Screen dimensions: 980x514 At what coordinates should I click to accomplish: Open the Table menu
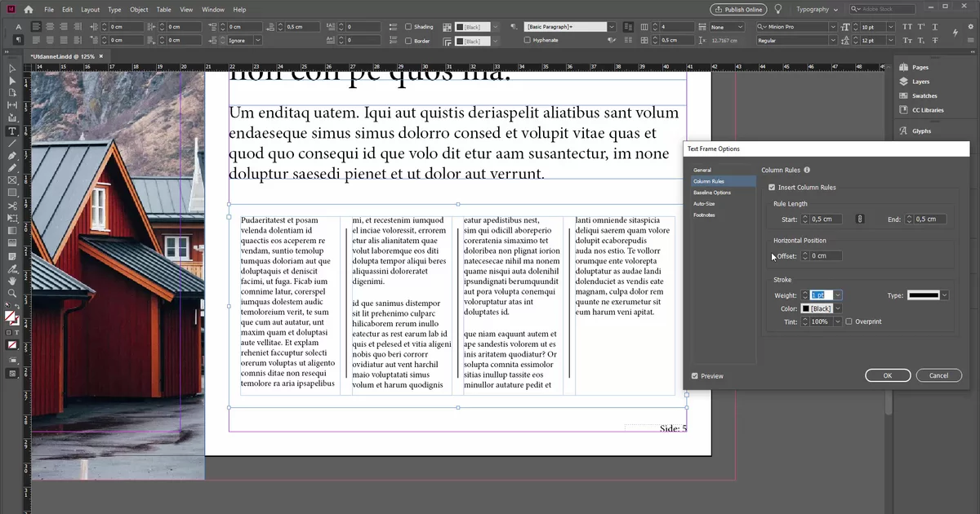click(x=163, y=10)
